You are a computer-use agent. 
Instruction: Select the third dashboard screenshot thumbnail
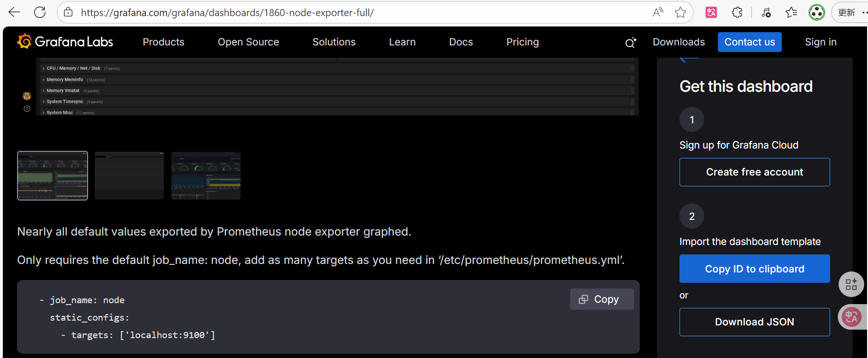click(x=206, y=175)
